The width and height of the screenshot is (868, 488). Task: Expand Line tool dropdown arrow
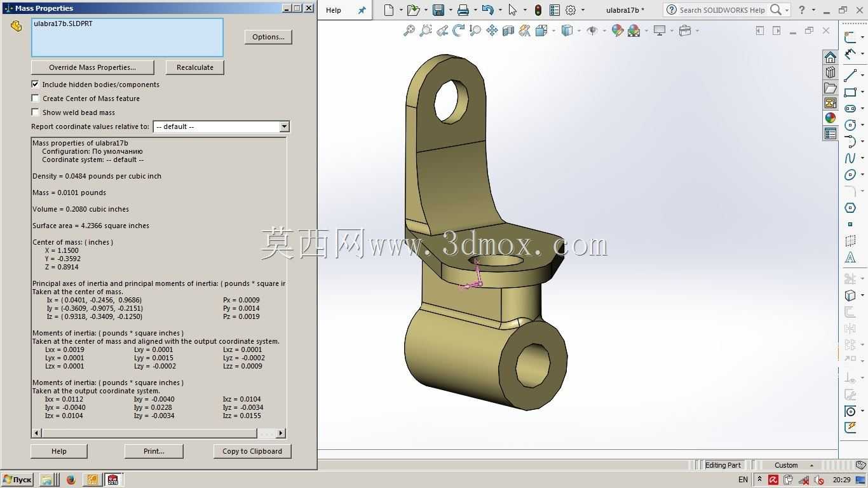[x=862, y=76]
